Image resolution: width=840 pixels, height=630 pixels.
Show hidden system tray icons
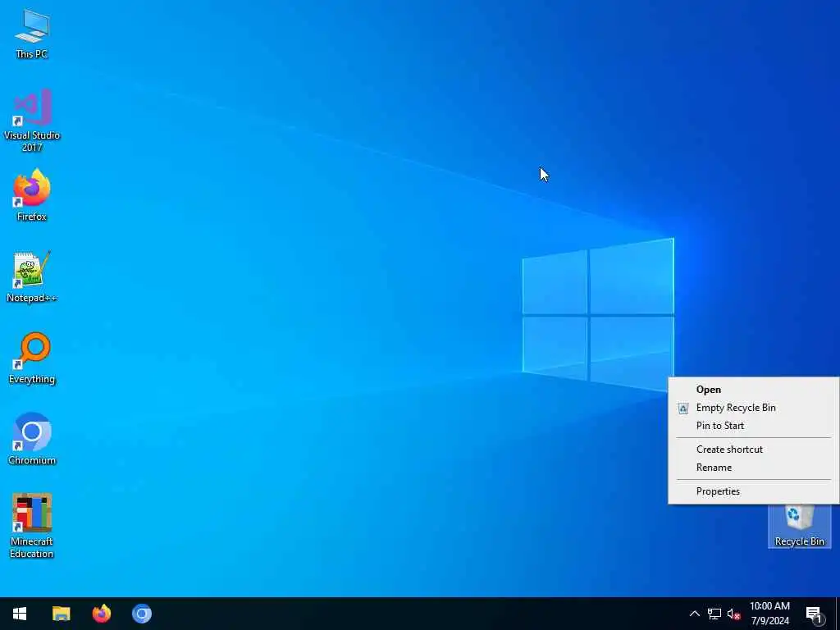[x=694, y=614]
